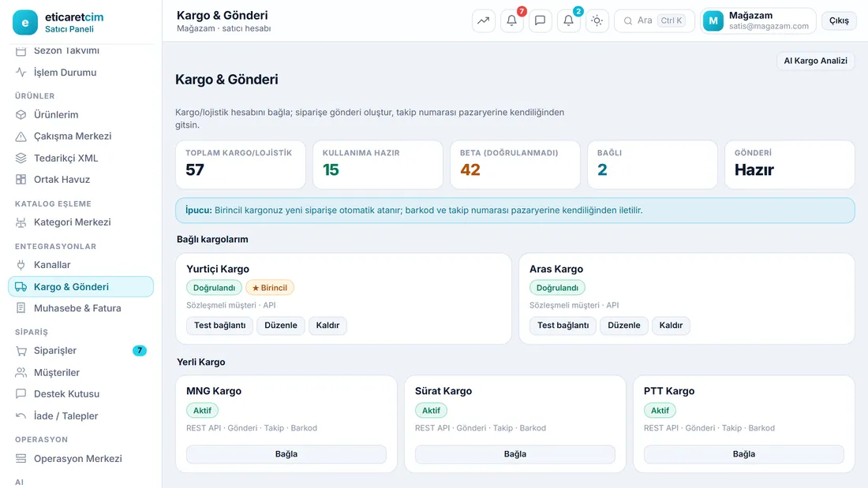868x488 pixels.
Task: Click the Siparişler cart icon
Action: pyautogui.click(x=21, y=351)
